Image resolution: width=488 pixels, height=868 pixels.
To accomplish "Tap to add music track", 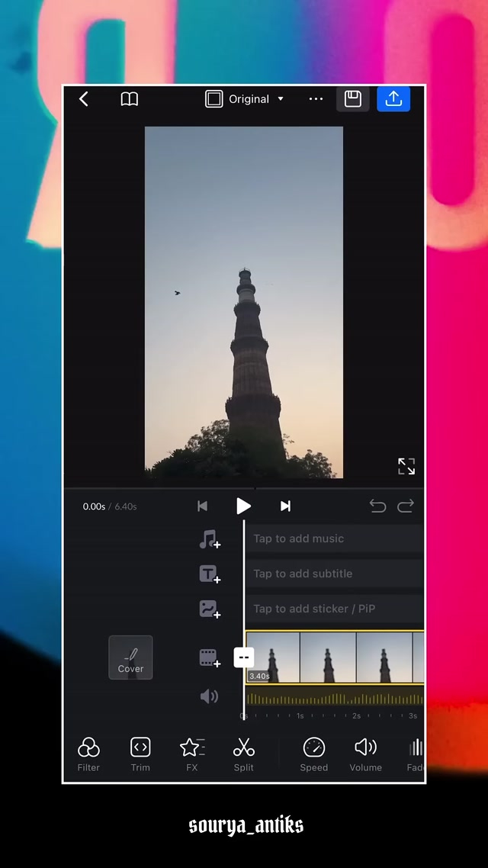I will click(333, 538).
